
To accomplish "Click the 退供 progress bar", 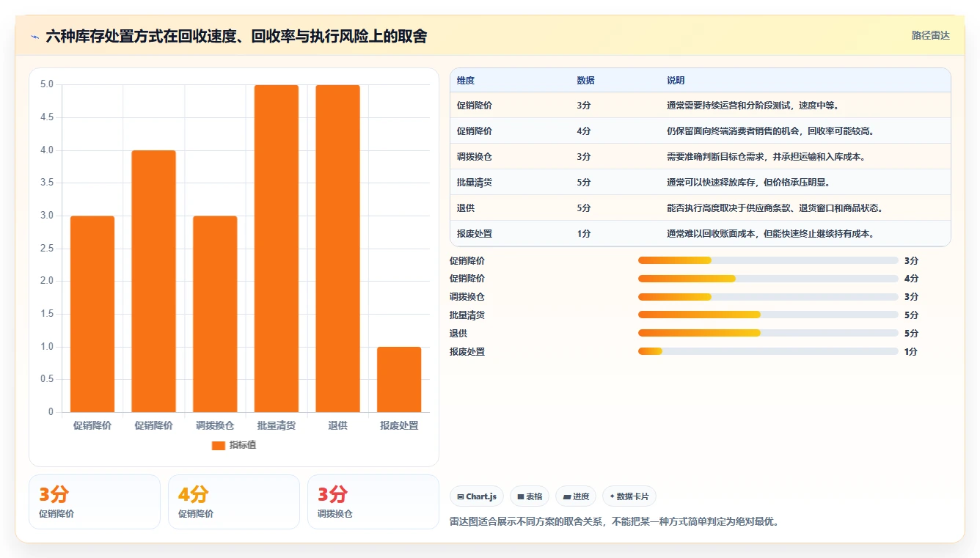I will click(768, 334).
